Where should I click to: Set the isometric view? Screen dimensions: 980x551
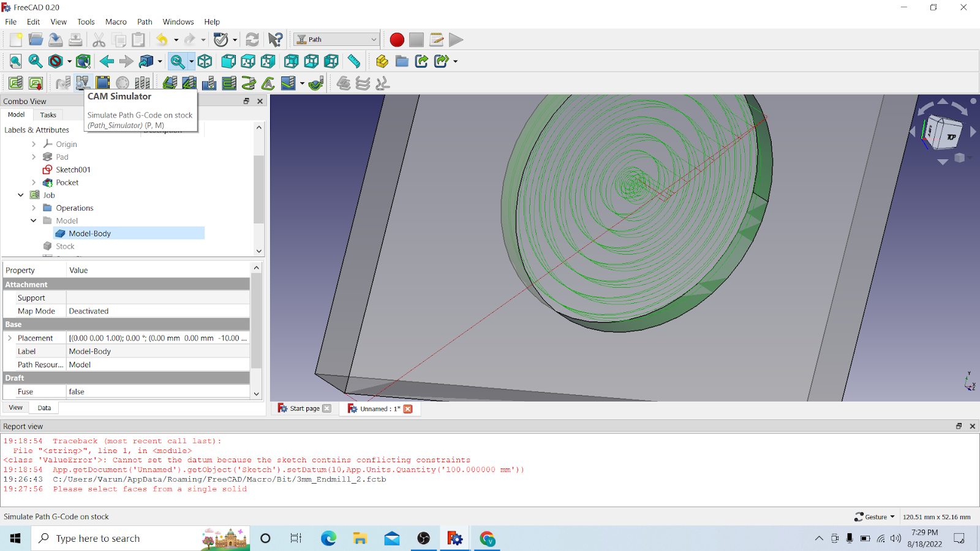[205, 61]
